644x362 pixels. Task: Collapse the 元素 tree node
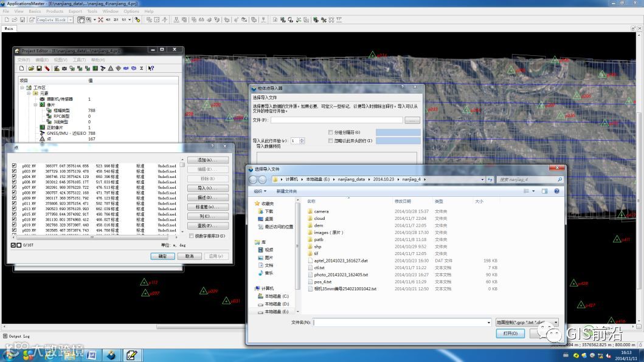(29, 93)
